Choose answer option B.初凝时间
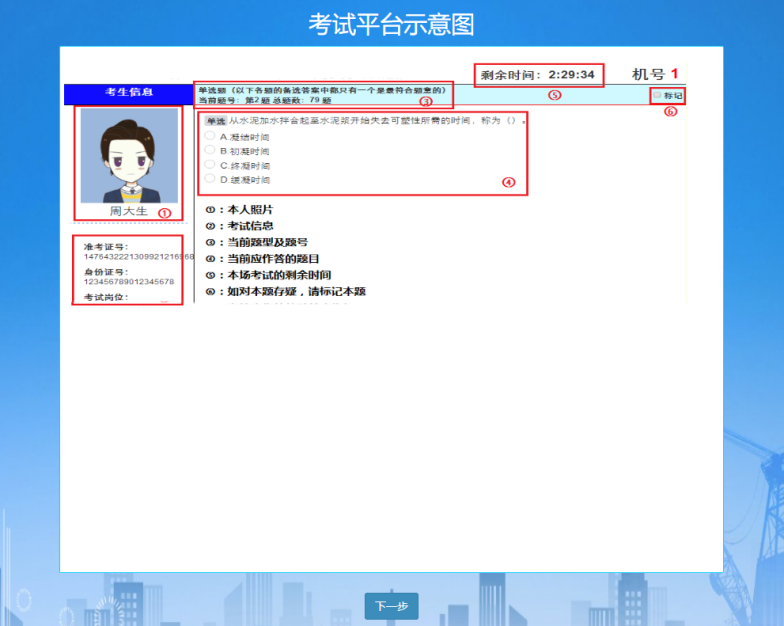 (x=210, y=151)
